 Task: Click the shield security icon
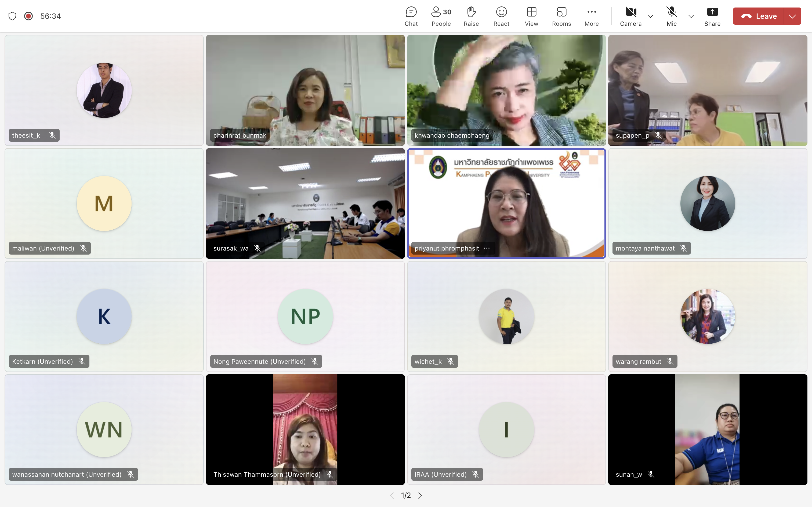12,16
